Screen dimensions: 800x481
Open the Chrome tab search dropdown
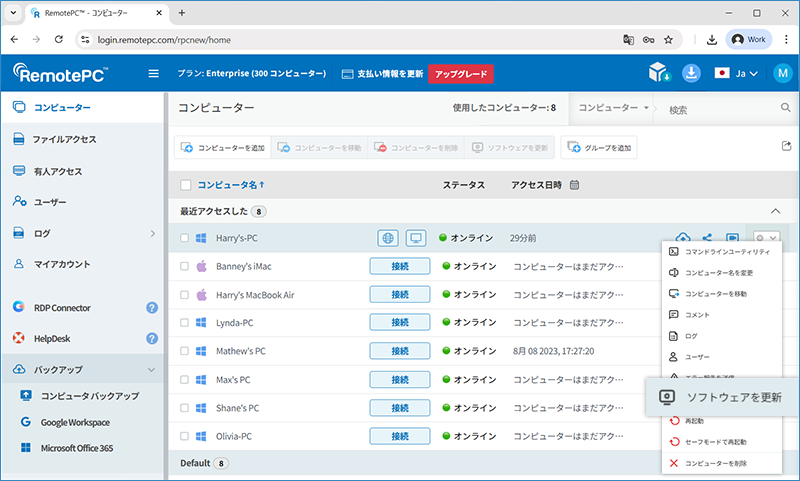pyautogui.click(x=14, y=13)
